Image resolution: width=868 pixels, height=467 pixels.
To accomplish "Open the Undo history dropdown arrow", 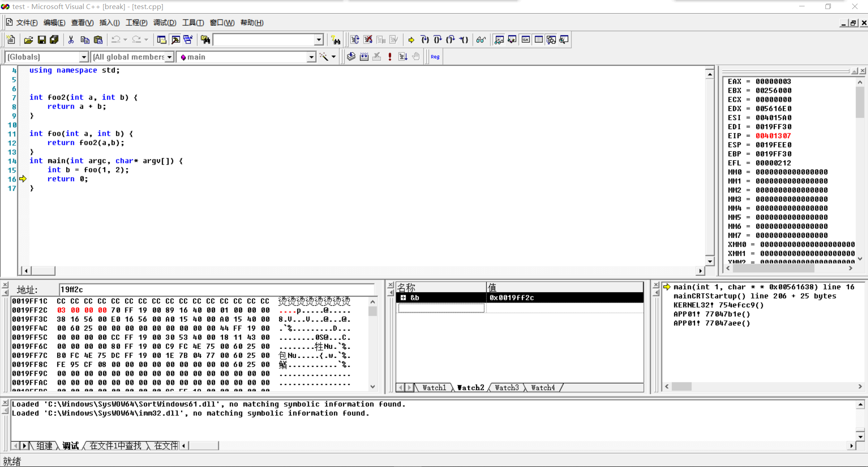I will (125, 40).
